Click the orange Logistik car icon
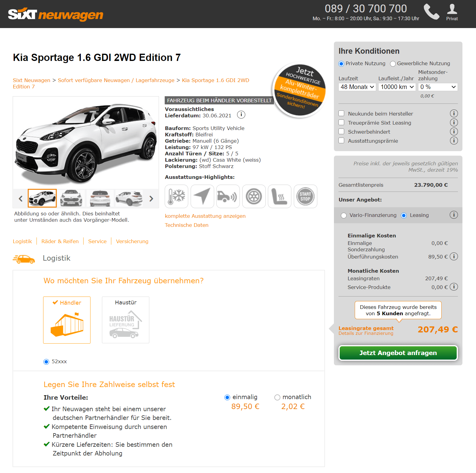The image size is (476, 473). pyautogui.click(x=24, y=259)
